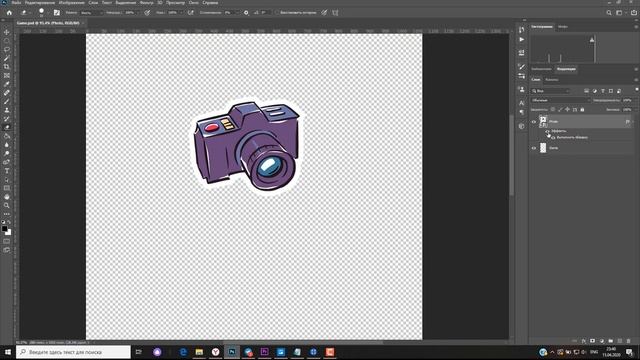The image size is (640, 360).
Task: Select the Zoom tool
Action: tap(7, 205)
